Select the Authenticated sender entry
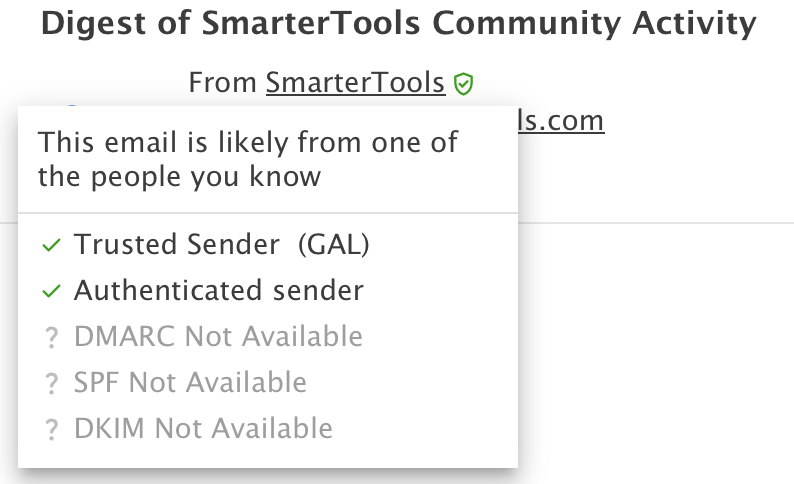 tap(218, 291)
